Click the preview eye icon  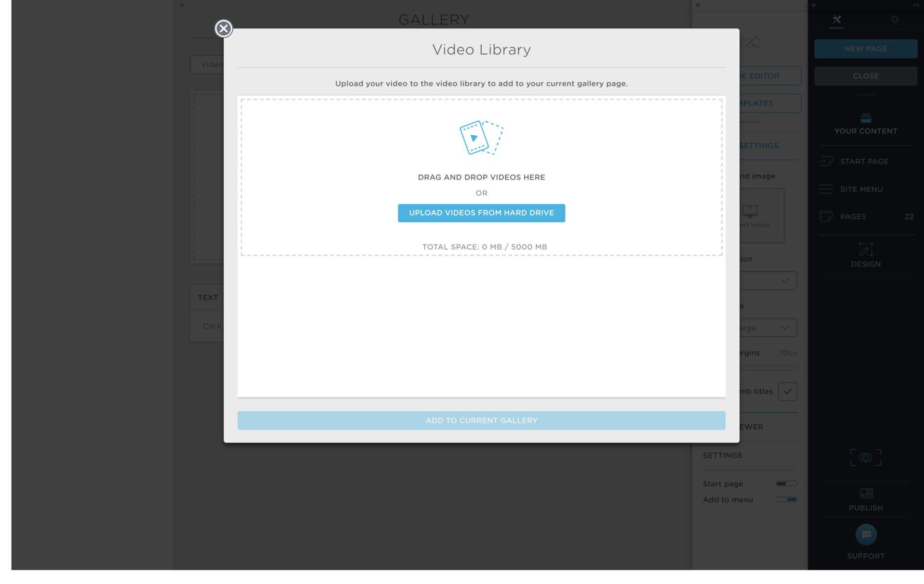point(865,457)
